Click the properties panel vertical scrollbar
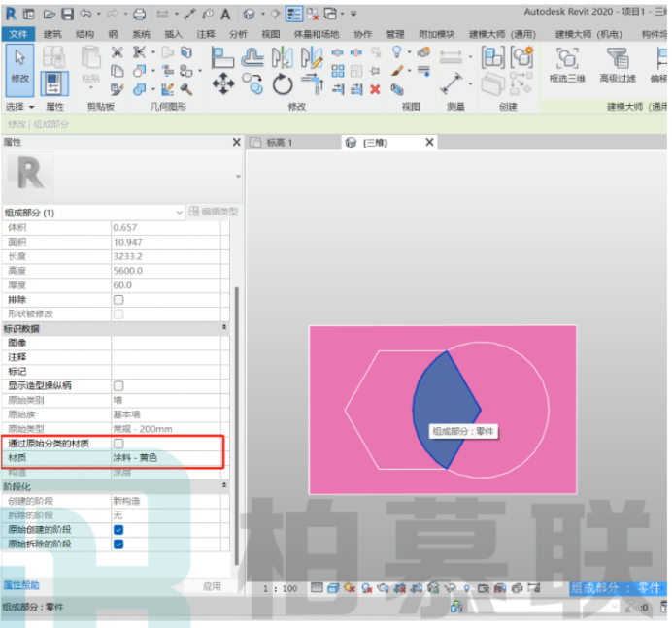Viewport: 672px width, 628px height. pos(237,426)
